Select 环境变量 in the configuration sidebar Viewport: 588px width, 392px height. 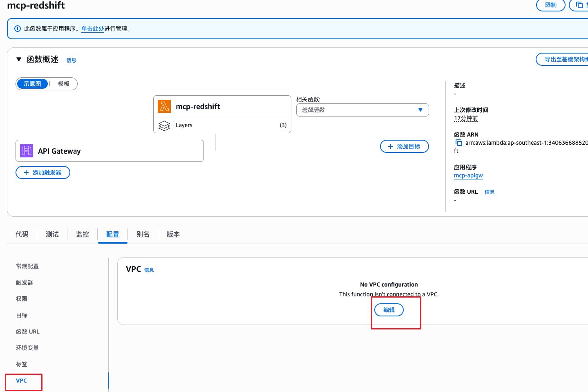coord(27,348)
